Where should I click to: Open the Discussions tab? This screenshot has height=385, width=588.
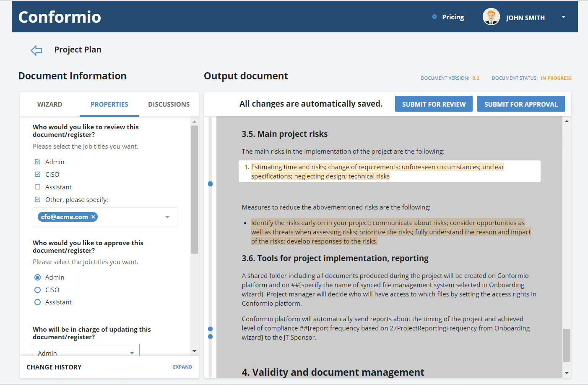point(169,104)
